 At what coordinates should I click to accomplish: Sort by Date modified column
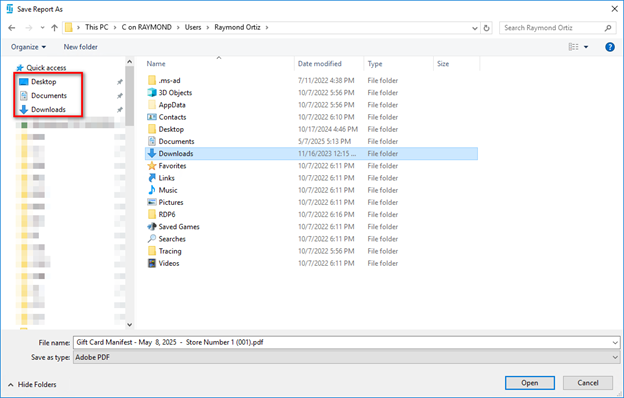320,64
